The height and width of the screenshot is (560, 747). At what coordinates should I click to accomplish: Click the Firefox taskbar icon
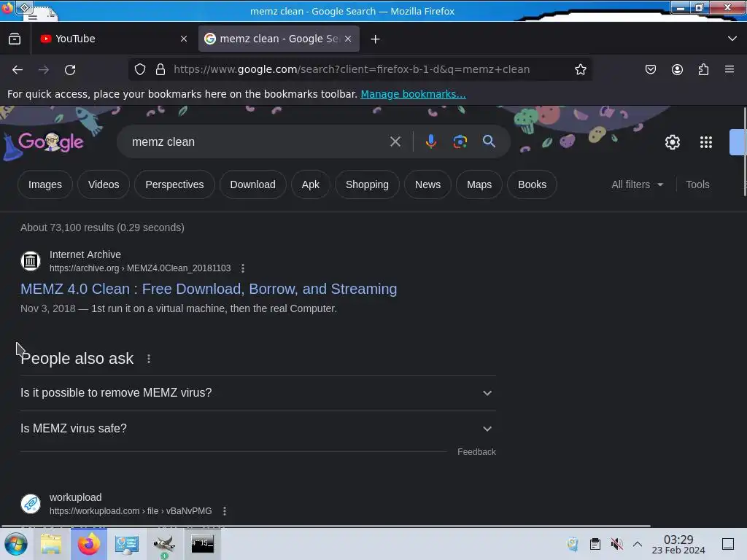tap(89, 544)
